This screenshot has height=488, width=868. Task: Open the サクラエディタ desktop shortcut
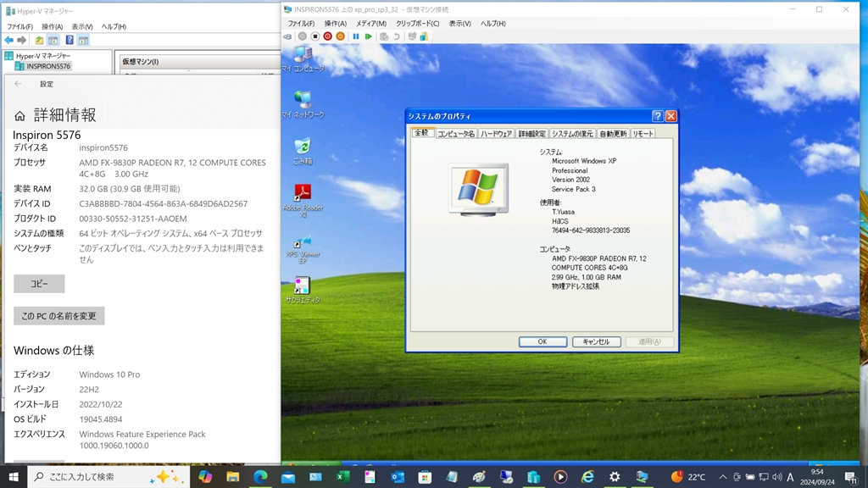[x=303, y=286]
